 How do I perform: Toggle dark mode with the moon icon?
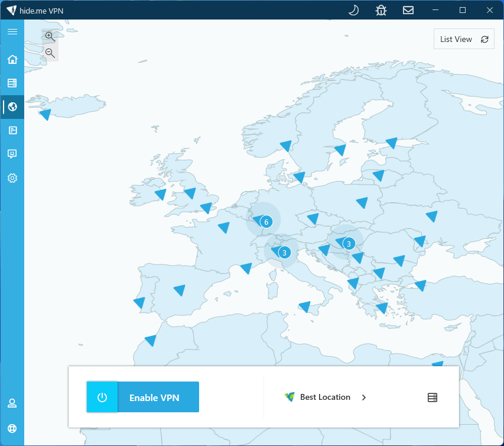click(353, 10)
